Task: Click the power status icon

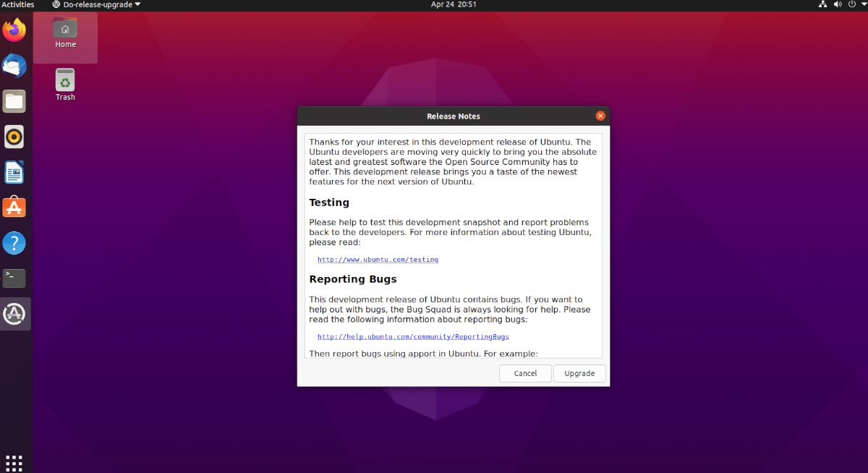Action: click(x=852, y=4)
